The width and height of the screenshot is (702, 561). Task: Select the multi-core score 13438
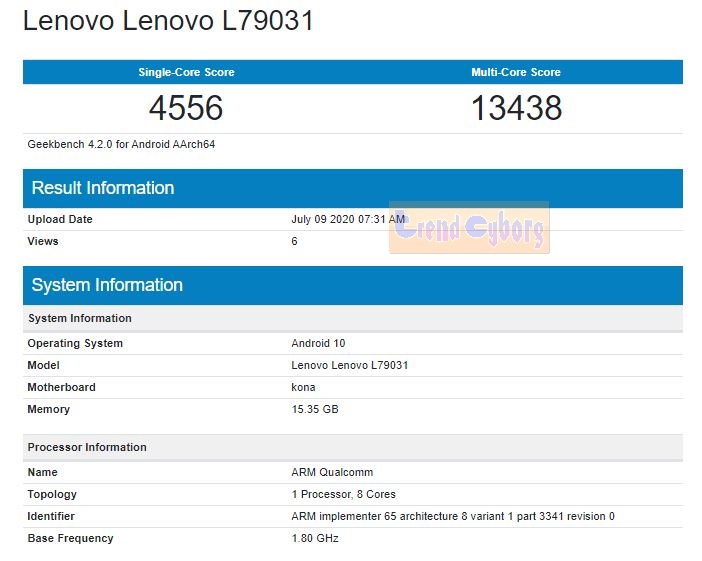pos(517,108)
